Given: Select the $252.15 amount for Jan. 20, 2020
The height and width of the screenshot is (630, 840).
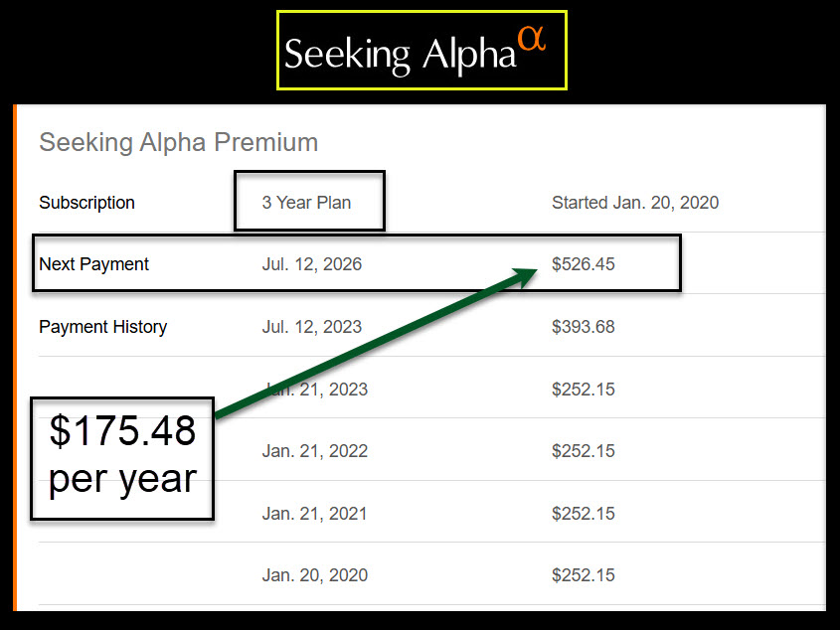Looking at the screenshot, I should tap(583, 575).
